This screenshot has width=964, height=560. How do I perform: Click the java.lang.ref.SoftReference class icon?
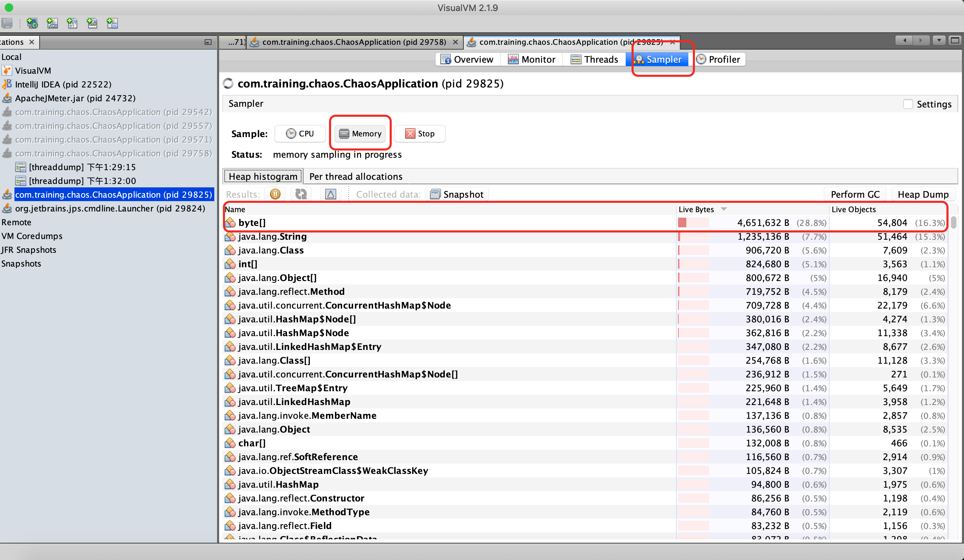[x=230, y=457]
